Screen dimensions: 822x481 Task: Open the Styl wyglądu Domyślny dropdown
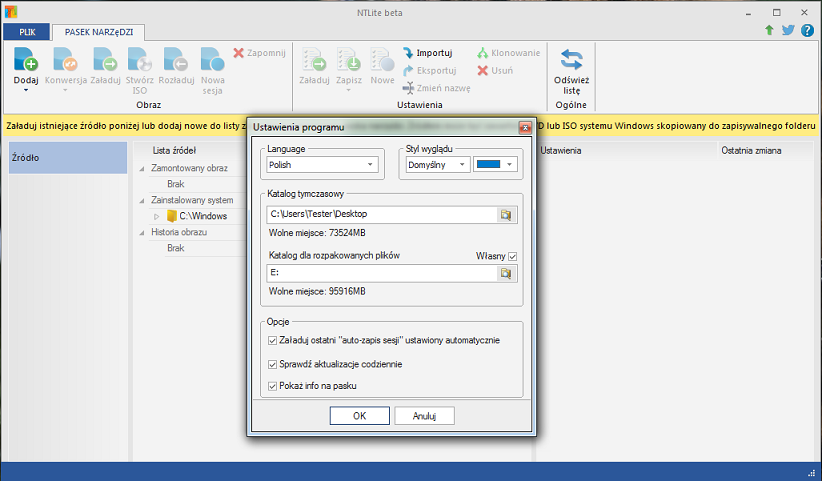pos(437,165)
